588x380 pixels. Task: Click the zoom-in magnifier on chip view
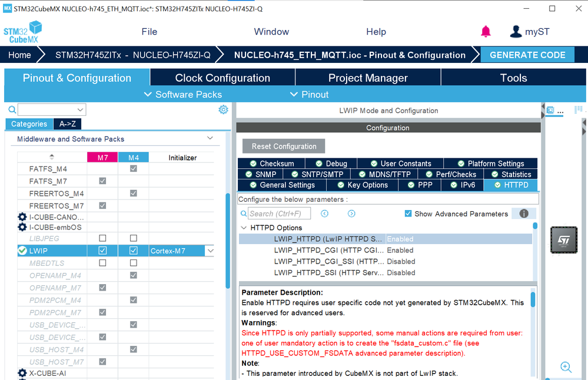[x=566, y=367]
